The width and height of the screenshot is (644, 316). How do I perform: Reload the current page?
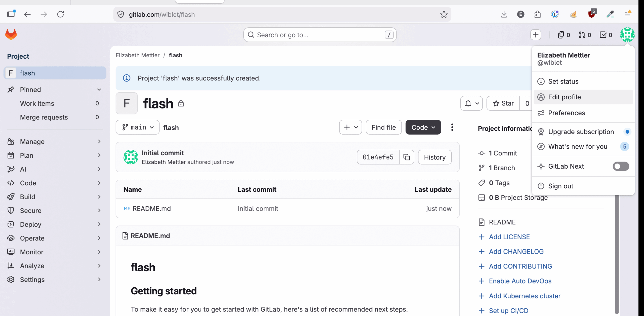pyautogui.click(x=60, y=14)
